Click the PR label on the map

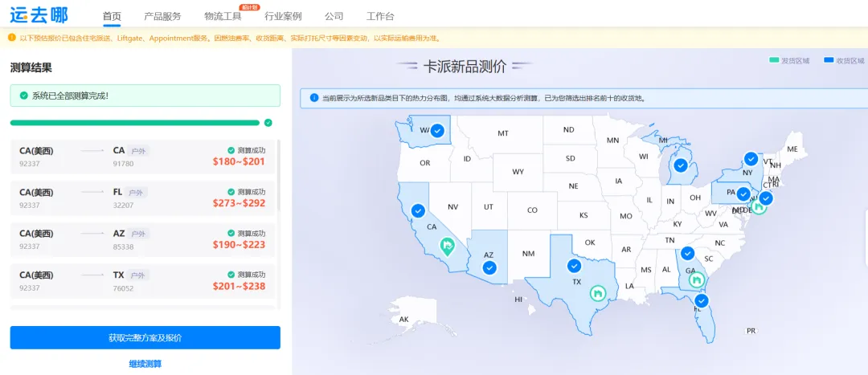751,331
